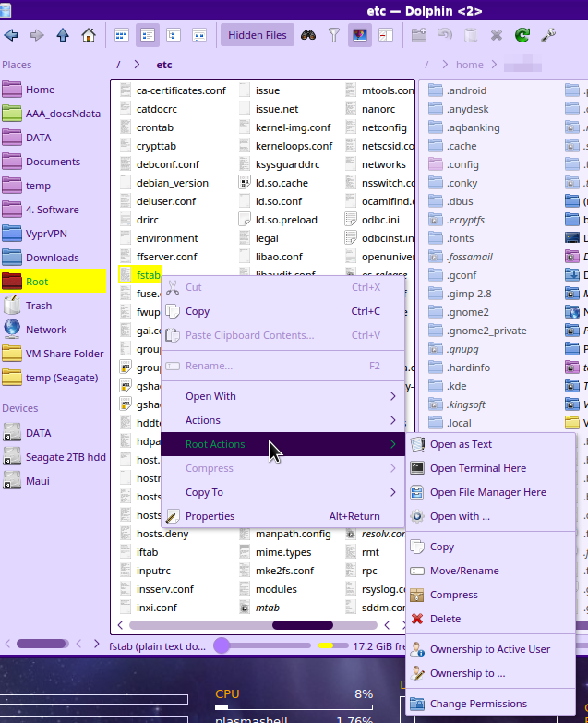Click the back arrow in the toolbar
This screenshot has width=588, height=723.
tap(11, 35)
